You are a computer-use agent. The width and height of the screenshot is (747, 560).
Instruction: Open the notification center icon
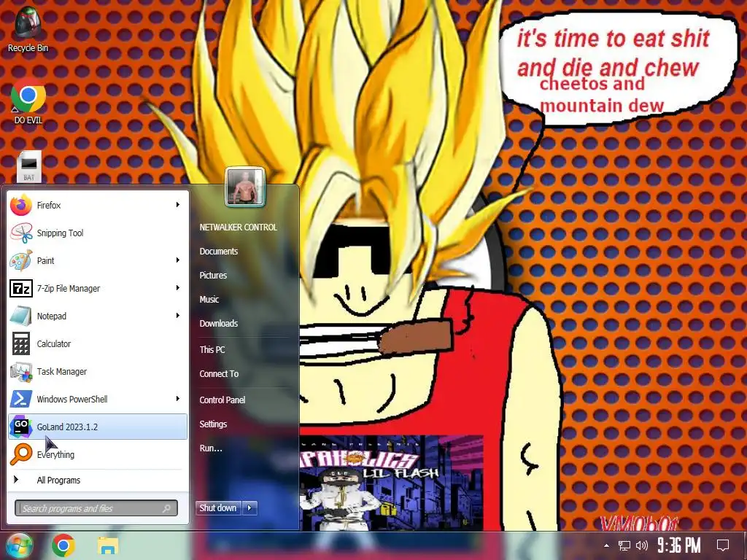pos(723,545)
